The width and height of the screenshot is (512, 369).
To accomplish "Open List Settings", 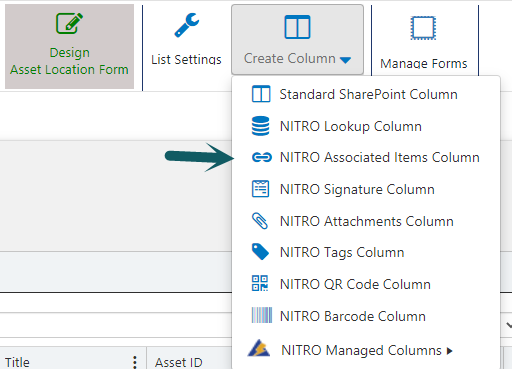I will pos(186,40).
